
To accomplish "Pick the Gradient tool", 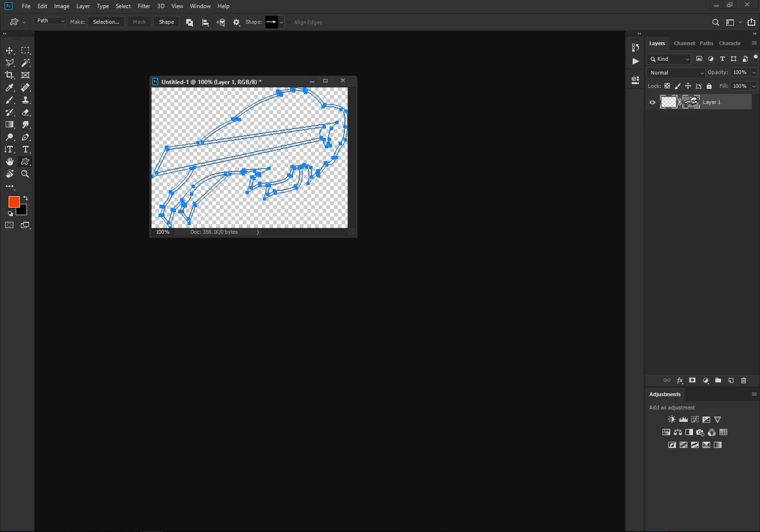I will (9, 124).
